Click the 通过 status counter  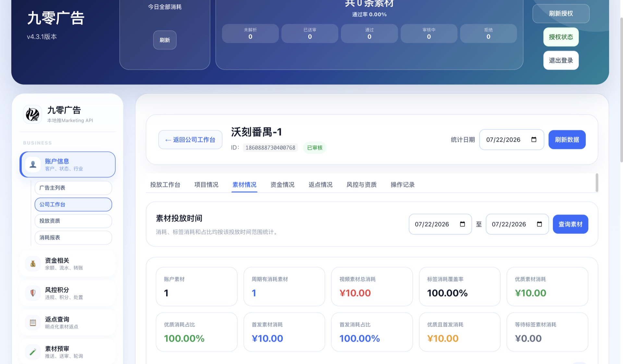(x=369, y=33)
